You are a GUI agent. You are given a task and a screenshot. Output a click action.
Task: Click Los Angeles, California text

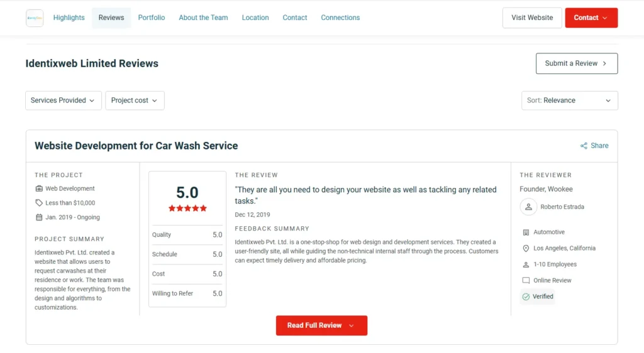[x=564, y=248]
